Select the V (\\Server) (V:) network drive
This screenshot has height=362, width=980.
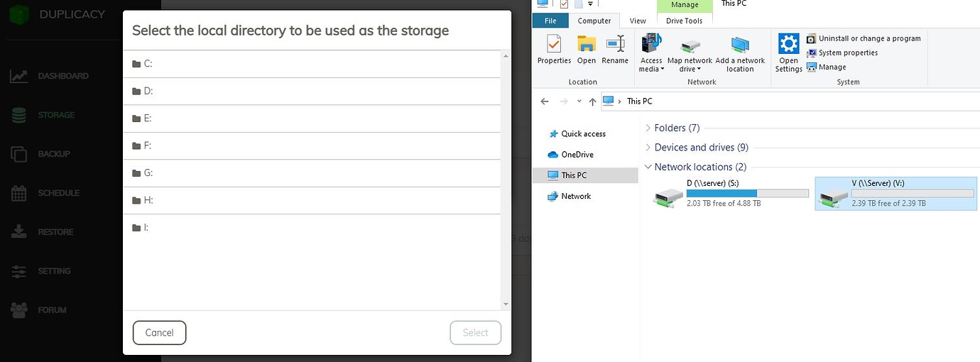(x=898, y=194)
